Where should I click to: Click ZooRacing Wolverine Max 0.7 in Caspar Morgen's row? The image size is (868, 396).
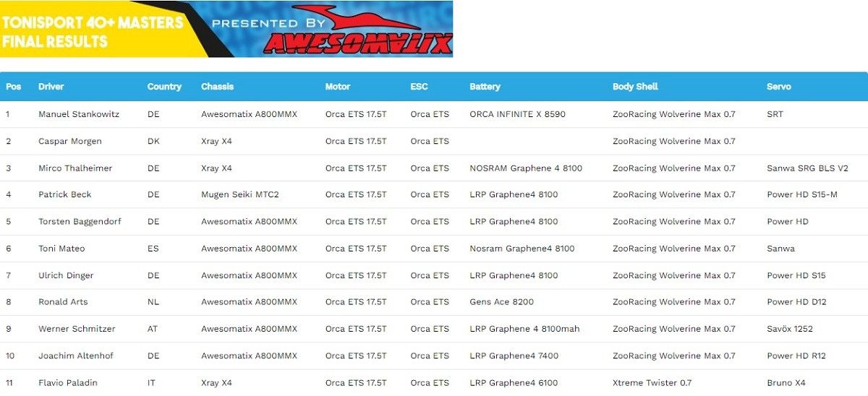674,141
